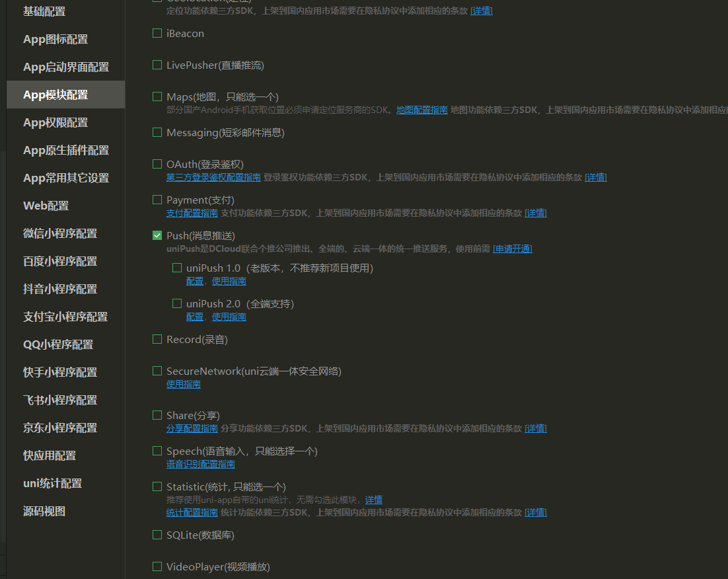Image resolution: width=728 pixels, height=579 pixels.
Task: Enable SecureNetwork module checkbox
Action: click(157, 371)
